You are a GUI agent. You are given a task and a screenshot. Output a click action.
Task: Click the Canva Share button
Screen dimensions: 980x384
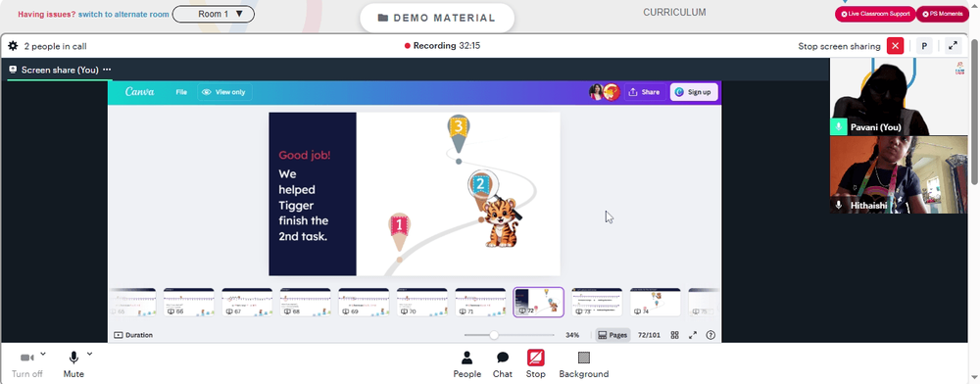point(644,92)
